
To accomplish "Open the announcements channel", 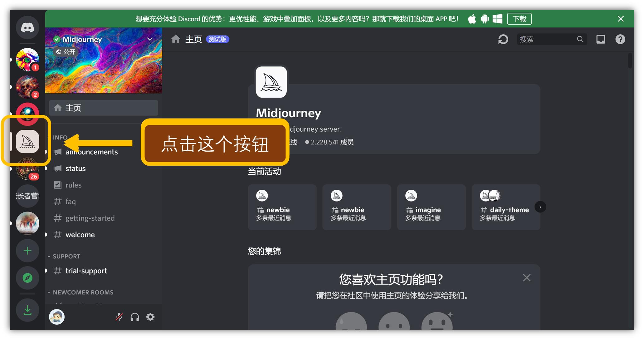I will click(x=91, y=153).
